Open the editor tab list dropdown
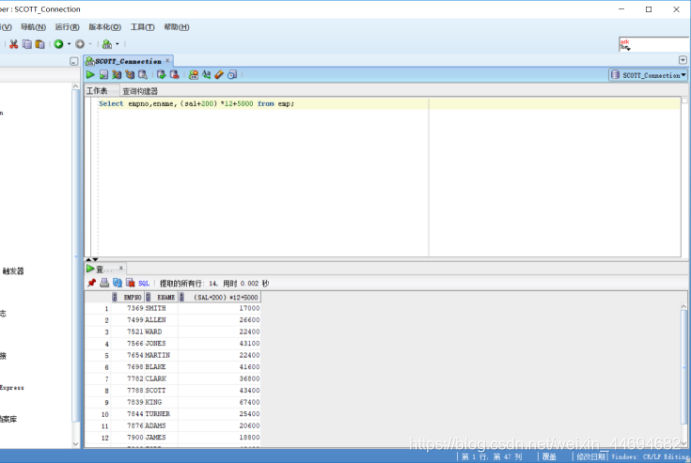This screenshot has width=691, height=463. [683, 60]
